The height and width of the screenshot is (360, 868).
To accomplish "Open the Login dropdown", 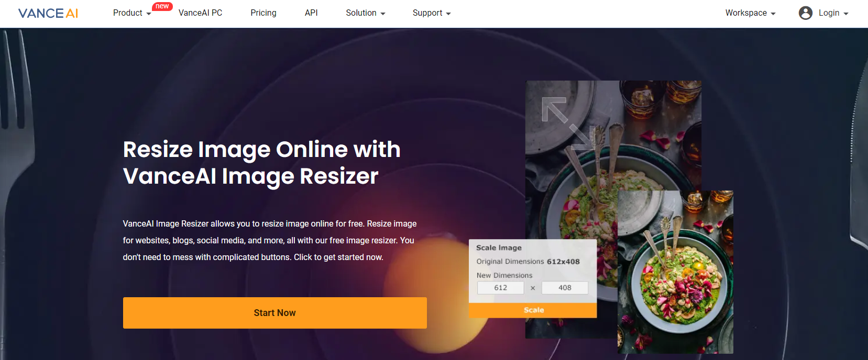I will tap(833, 13).
